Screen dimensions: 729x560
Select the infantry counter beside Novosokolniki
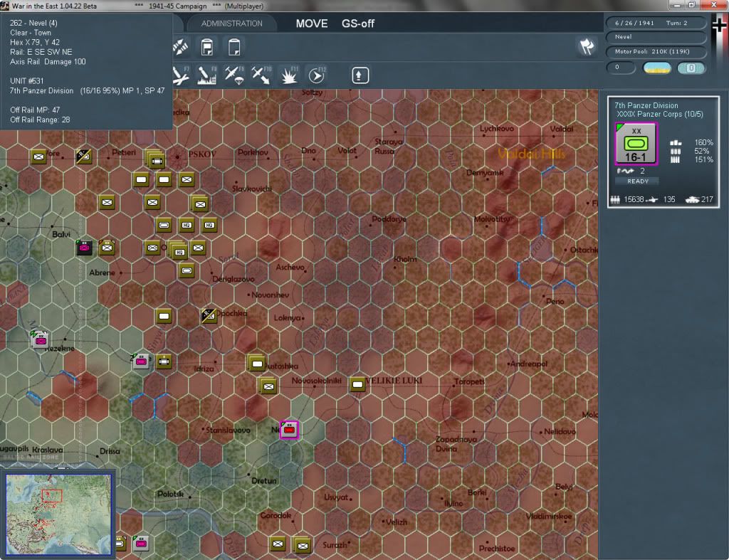pyautogui.click(x=268, y=386)
